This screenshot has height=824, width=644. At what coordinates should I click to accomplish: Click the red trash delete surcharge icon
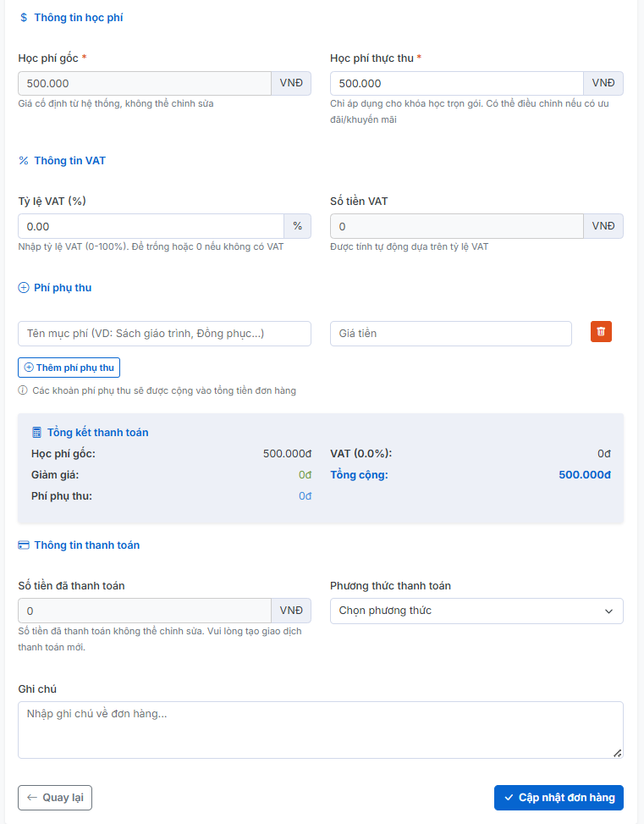(601, 332)
